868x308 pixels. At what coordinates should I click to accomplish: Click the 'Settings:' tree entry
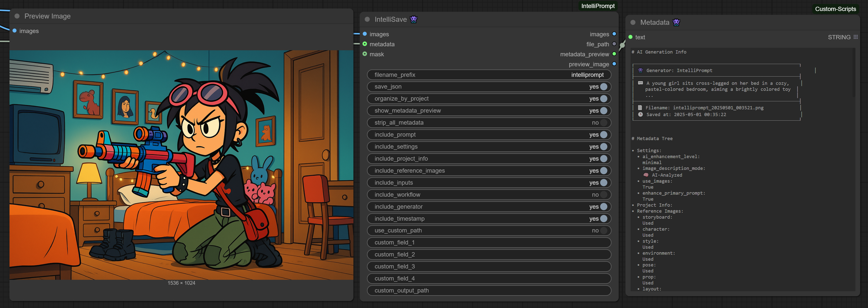coord(649,151)
